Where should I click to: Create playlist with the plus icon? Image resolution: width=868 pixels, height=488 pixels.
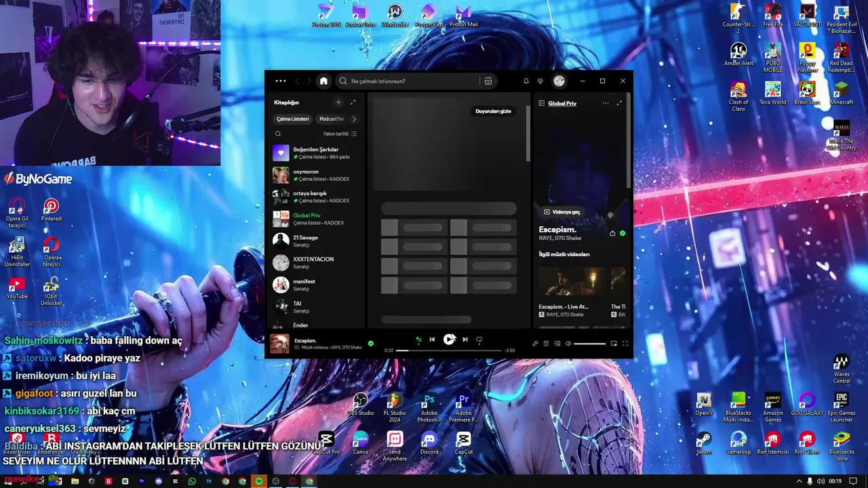[x=338, y=102]
